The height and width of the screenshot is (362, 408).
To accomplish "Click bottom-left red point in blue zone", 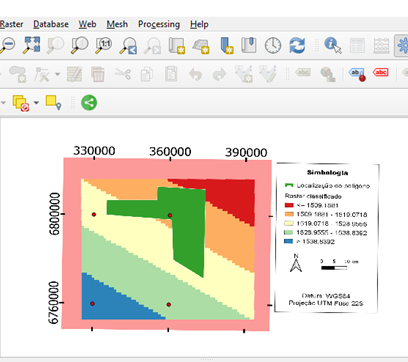I will pyautogui.click(x=92, y=304).
